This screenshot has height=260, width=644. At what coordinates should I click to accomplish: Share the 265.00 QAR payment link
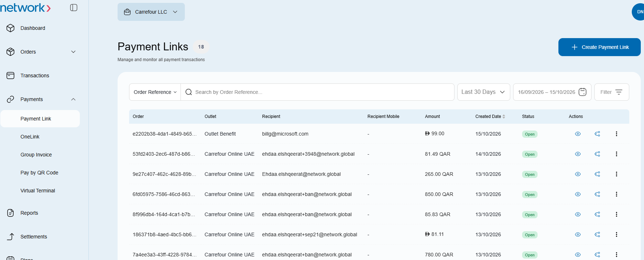(x=597, y=174)
